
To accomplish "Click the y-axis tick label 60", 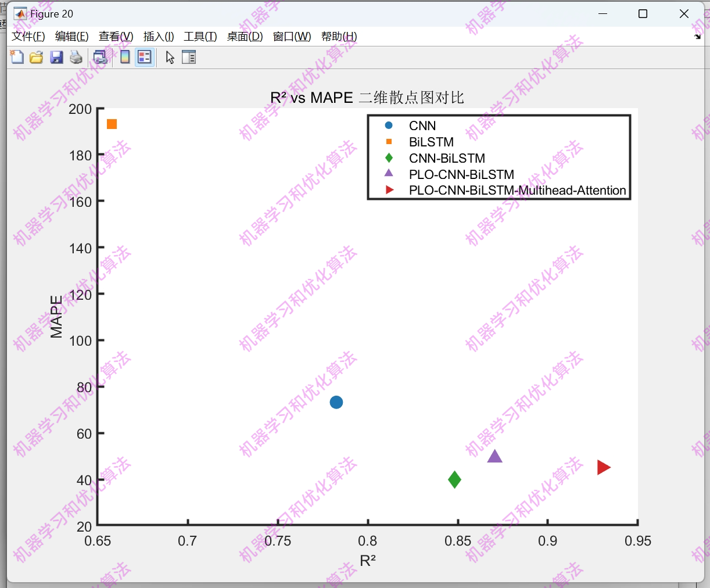I will pos(84,433).
